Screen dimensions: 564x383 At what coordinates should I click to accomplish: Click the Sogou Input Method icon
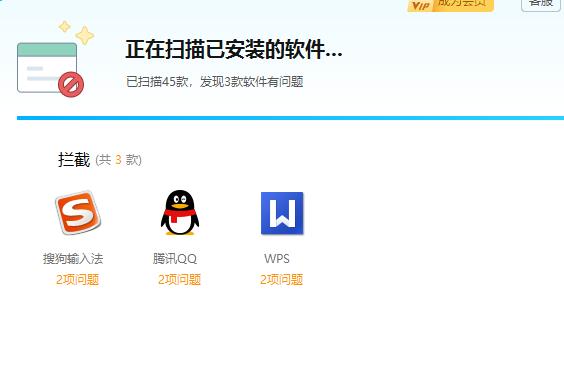tap(78, 213)
